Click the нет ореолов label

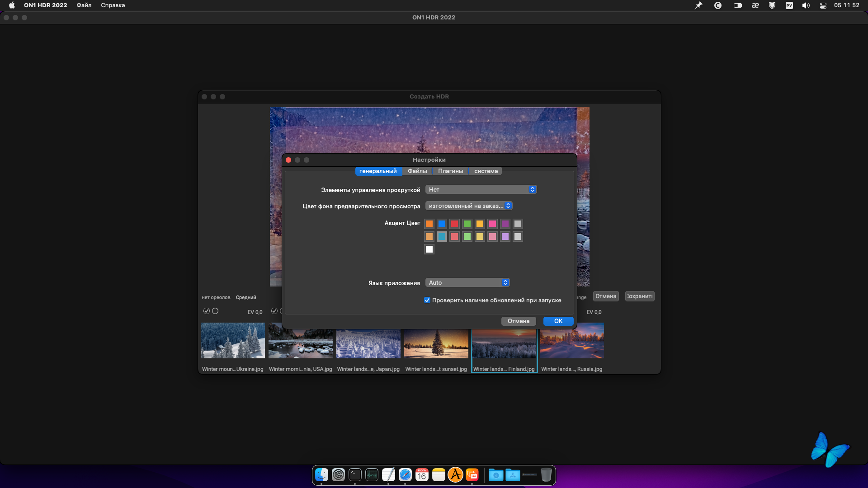(216, 297)
